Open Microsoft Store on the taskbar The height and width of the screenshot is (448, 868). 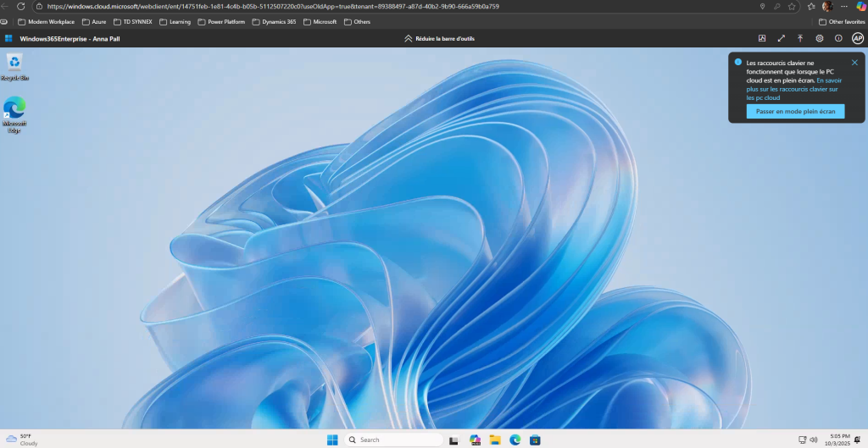coord(535,440)
